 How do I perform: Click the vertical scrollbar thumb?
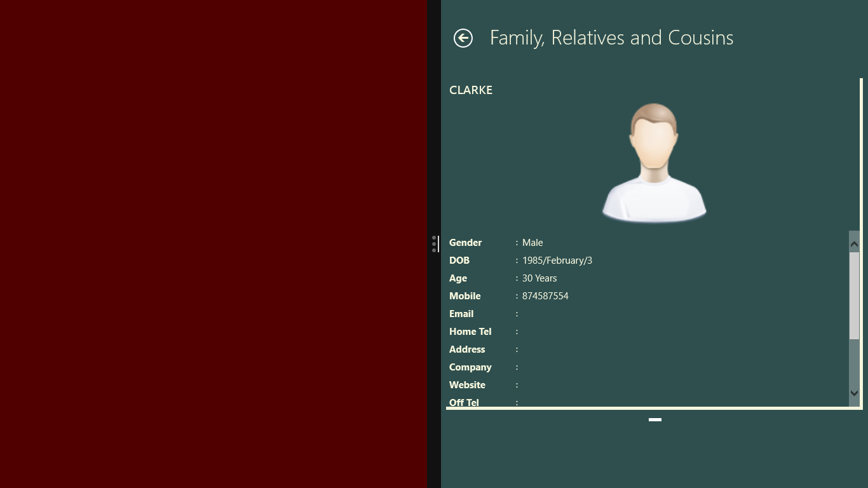coord(854,295)
